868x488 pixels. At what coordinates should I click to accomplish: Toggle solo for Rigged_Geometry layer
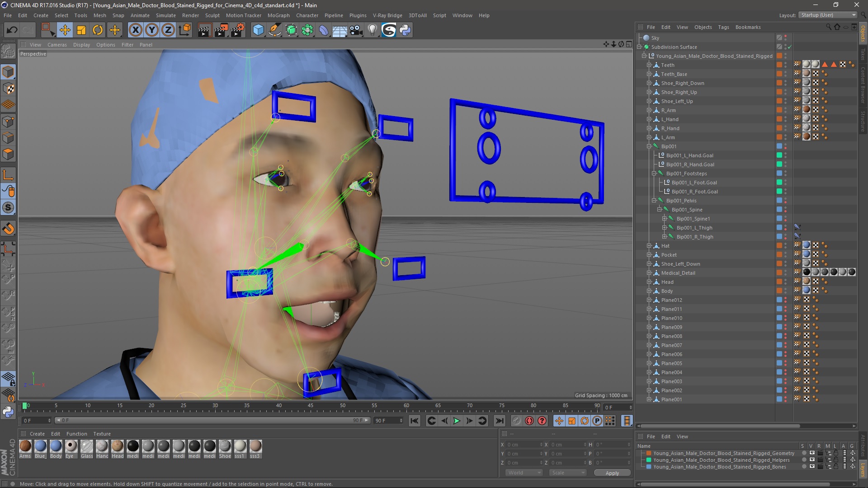804,453
